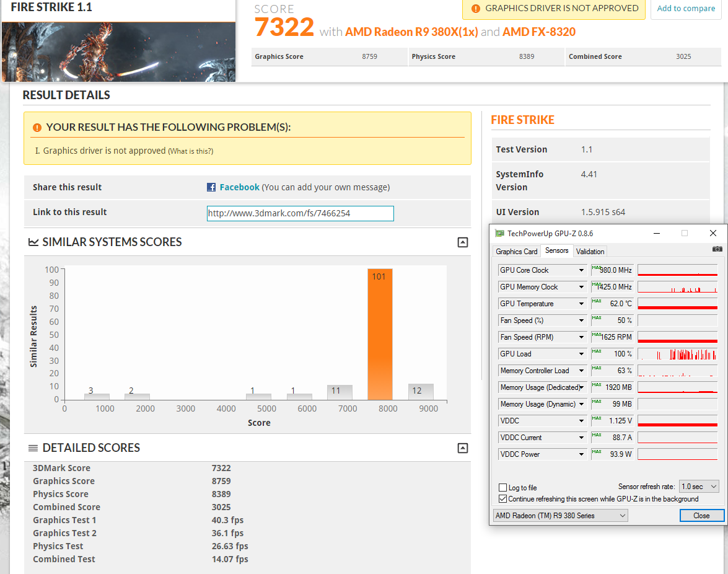
Task: Open the Facebook share link
Action: tap(240, 187)
